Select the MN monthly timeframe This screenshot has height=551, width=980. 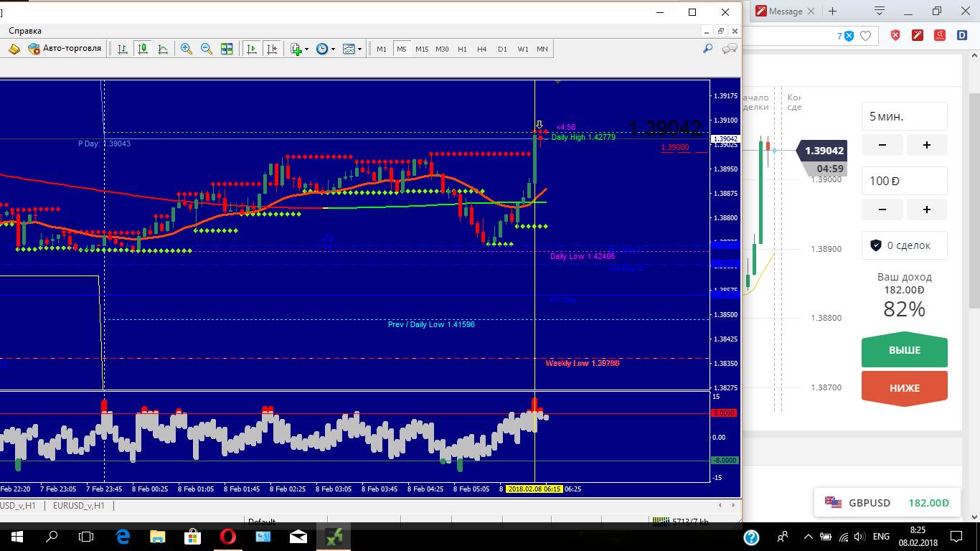pyautogui.click(x=542, y=49)
